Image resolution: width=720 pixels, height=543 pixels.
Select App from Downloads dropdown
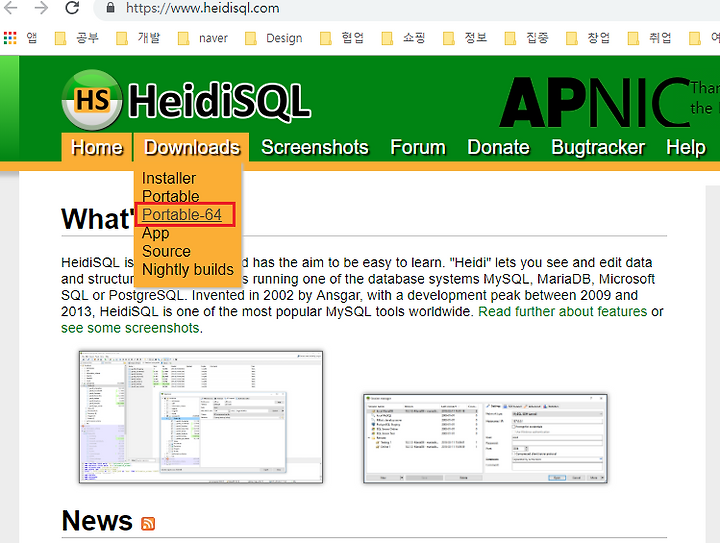tap(156, 233)
